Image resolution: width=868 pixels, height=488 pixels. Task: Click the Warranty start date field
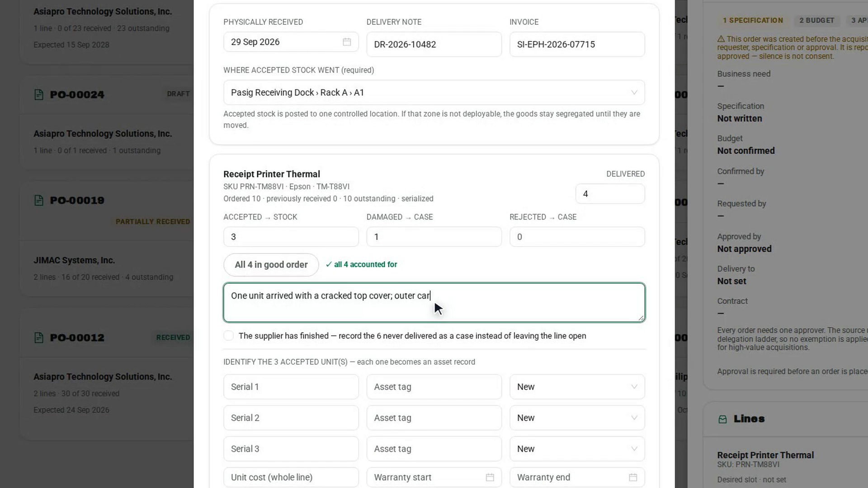tap(434, 477)
